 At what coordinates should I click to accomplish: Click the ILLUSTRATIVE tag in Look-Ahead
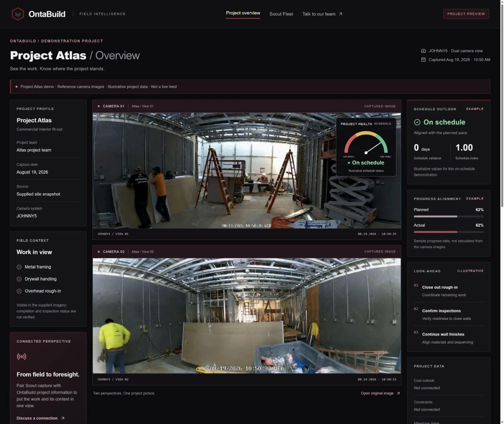(471, 271)
